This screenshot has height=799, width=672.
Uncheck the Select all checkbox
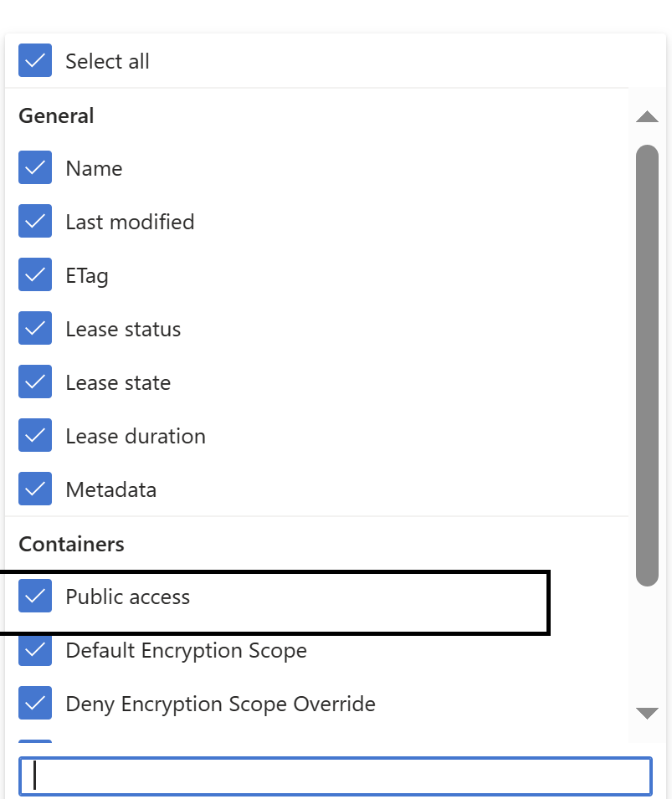click(x=34, y=60)
